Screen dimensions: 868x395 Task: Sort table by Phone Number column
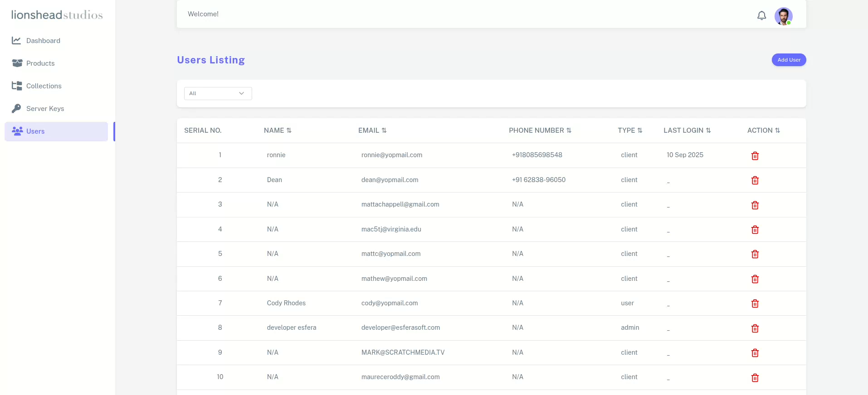point(540,130)
